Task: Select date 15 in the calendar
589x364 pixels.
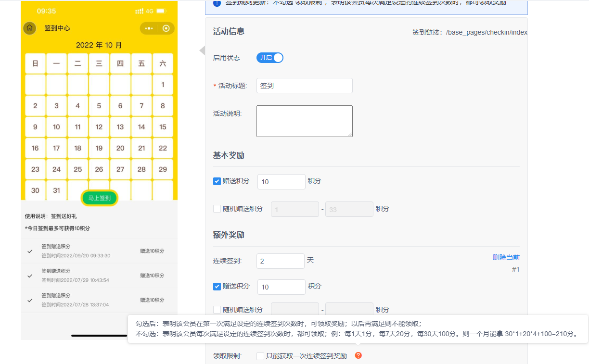Action: 163,127
